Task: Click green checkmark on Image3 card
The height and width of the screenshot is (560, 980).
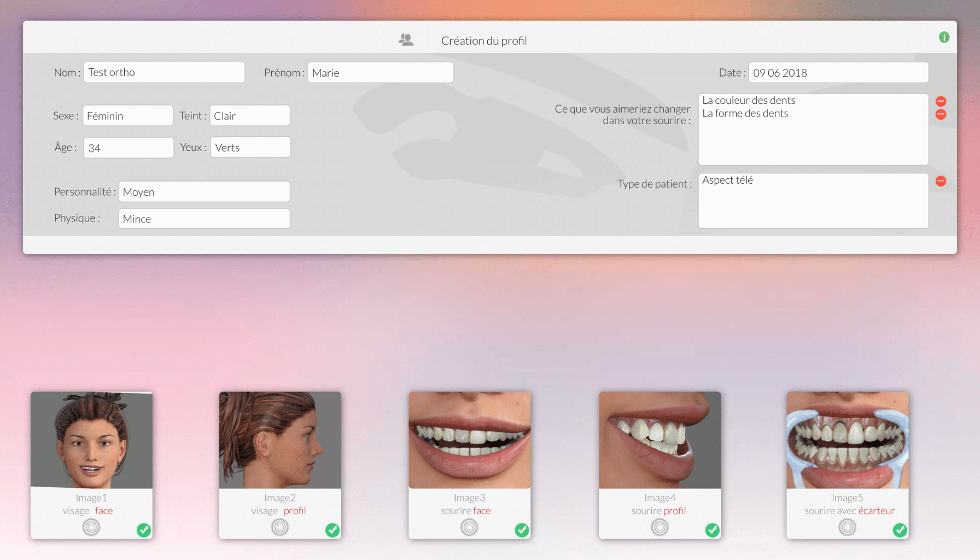Action: point(522,530)
